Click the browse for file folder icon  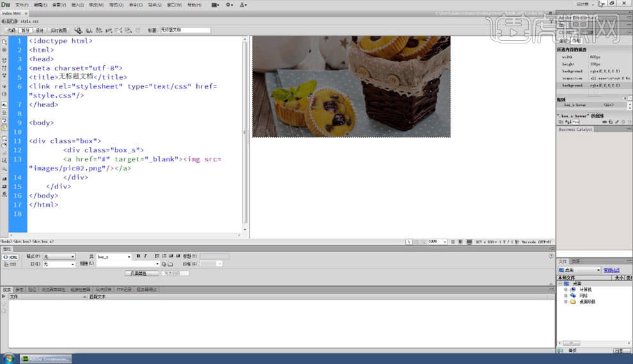pyautogui.click(x=170, y=264)
